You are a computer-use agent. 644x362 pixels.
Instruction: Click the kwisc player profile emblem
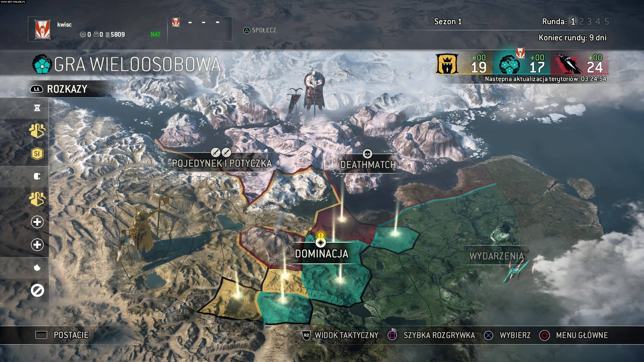click(43, 29)
